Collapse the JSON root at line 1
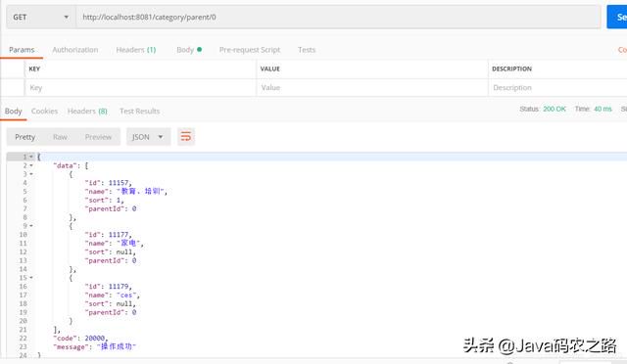This screenshot has height=364, width=627. coord(31,157)
